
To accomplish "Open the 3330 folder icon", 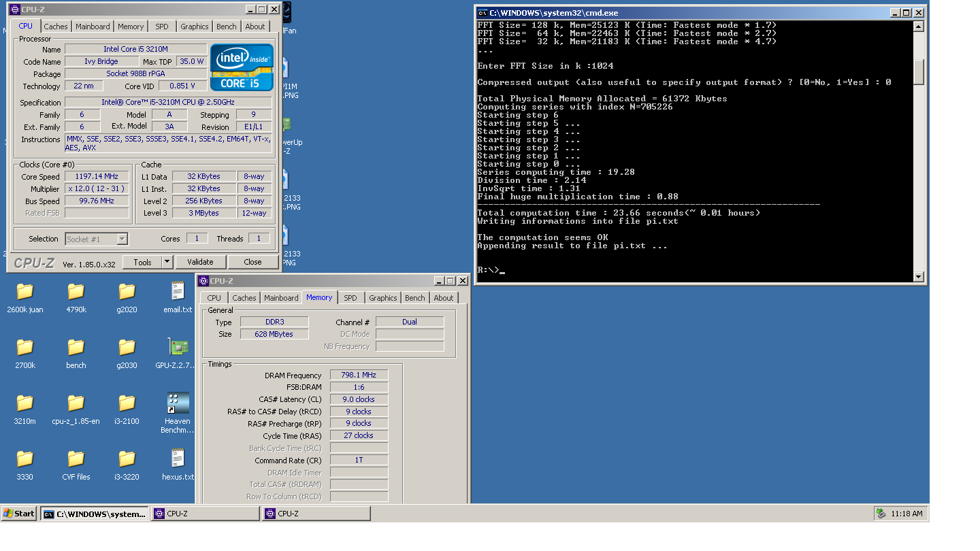I will 25,459.
